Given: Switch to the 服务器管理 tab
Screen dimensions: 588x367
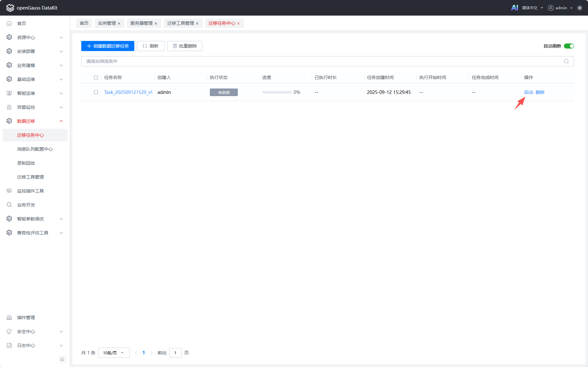Looking at the screenshot, I should click(142, 23).
